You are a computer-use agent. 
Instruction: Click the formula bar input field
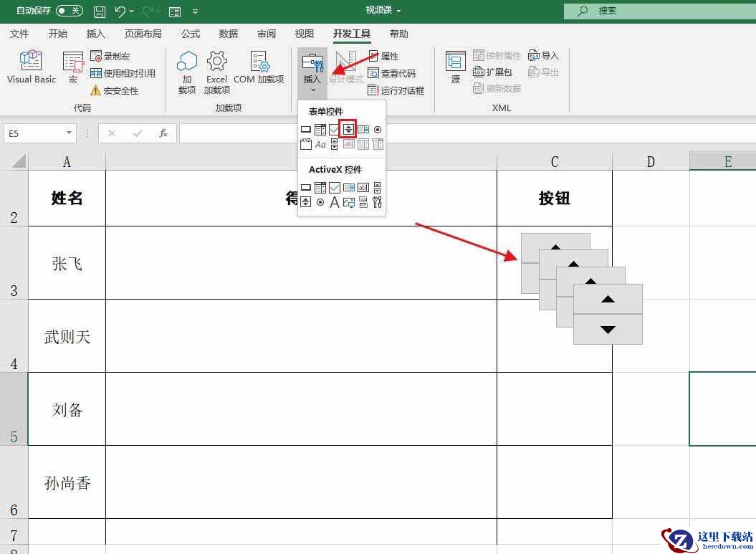[x=466, y=133]
